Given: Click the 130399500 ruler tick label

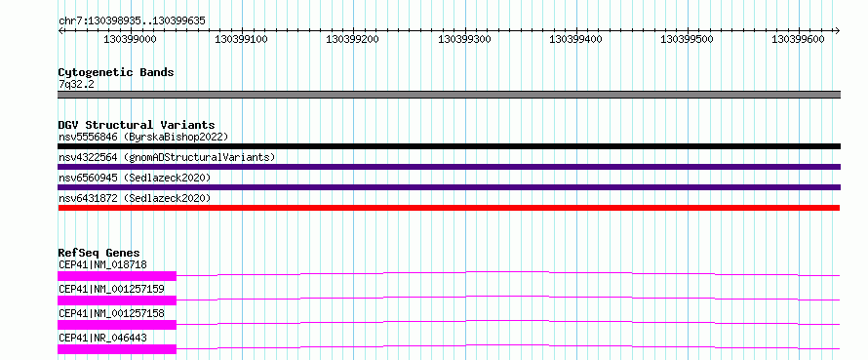Looking at the screenshot, I should [x=688, y=39].
